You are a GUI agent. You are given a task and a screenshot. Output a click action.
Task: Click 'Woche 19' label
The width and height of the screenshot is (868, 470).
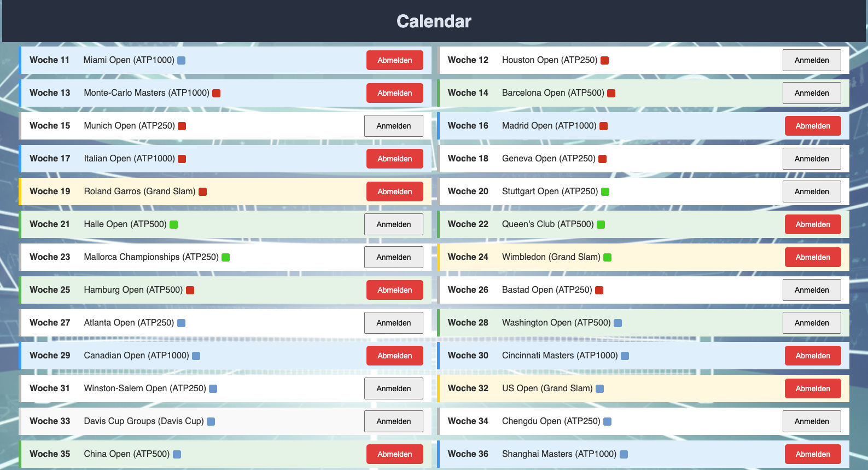50,192
